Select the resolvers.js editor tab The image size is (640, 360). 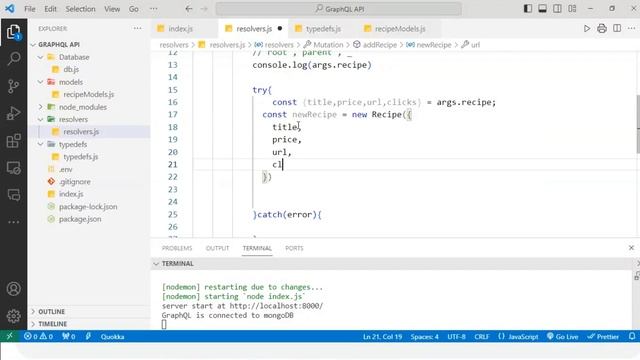(x=254, y=29)
